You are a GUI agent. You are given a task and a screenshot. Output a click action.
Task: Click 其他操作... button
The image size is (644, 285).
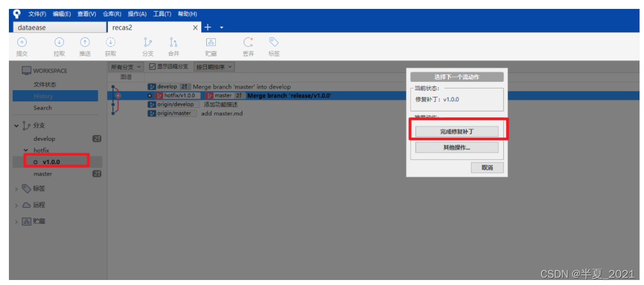tap(457, 147)
